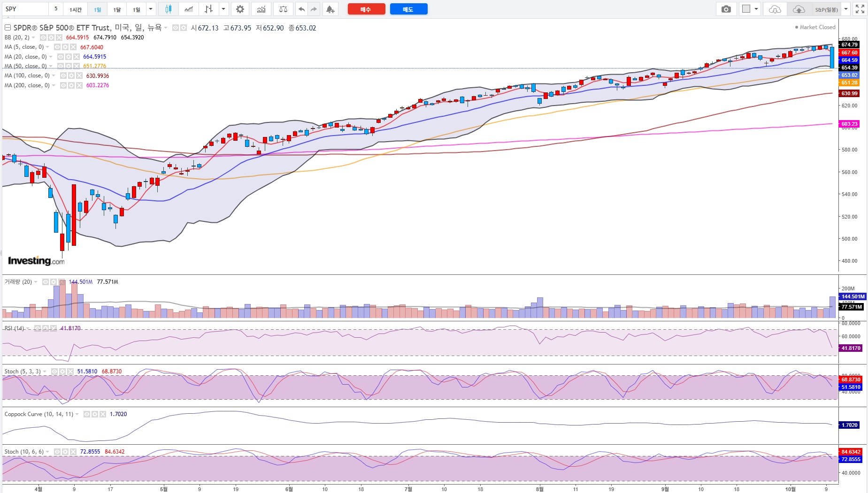Open chart settings gear in toolbar

pyautogui.click(x=240, y=9)
